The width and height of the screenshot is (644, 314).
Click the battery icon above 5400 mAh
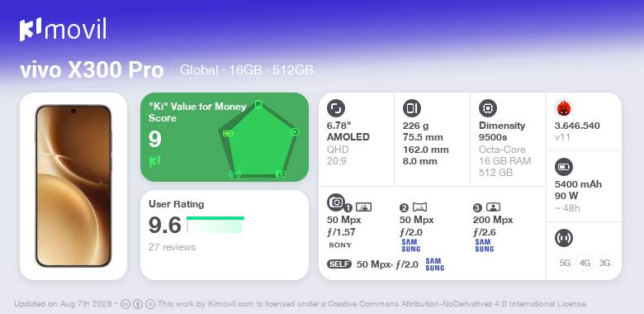click(x=563, y=167)
